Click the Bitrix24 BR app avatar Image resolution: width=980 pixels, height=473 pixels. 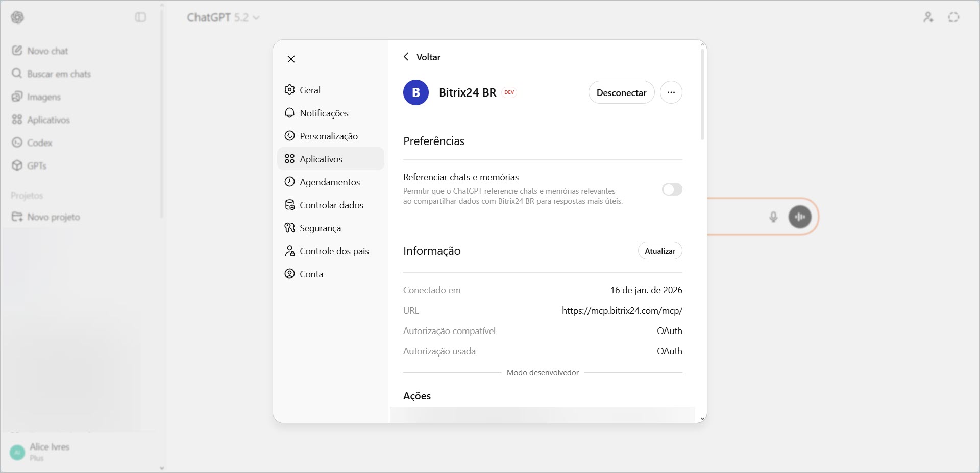415,92
